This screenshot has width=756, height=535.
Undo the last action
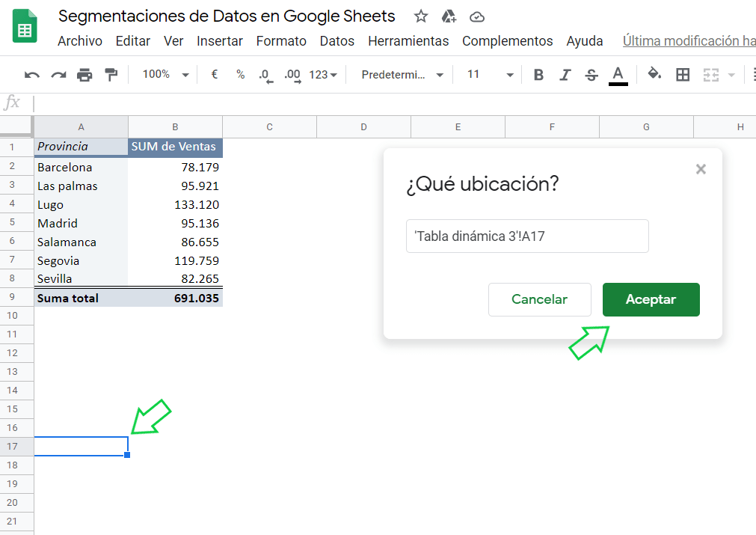[x=32, y=75]
